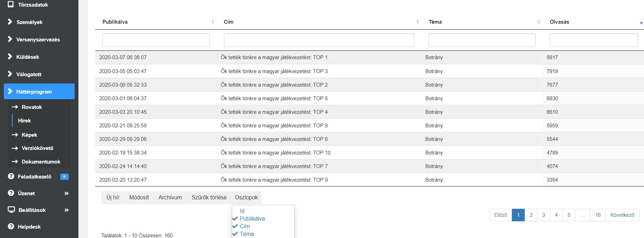Click the arrow icon next to Képek

click(15, 135)
